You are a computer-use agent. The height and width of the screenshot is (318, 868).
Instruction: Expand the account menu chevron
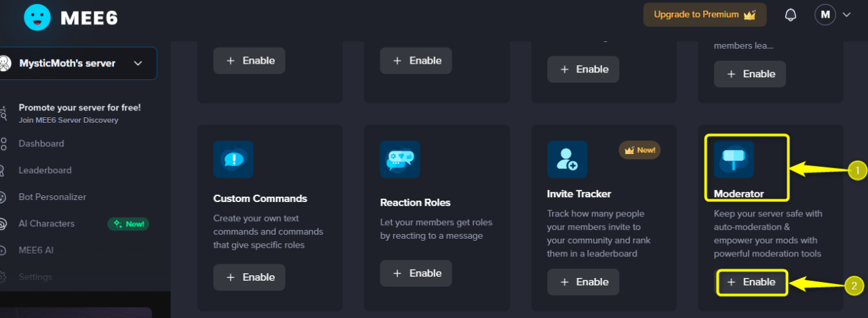click(846, 14)
